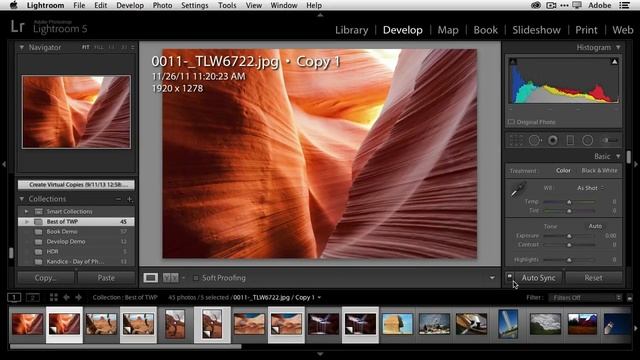Select the Radial Filter tool
Screen dimensions: 640x360
[x=587, y=140]
